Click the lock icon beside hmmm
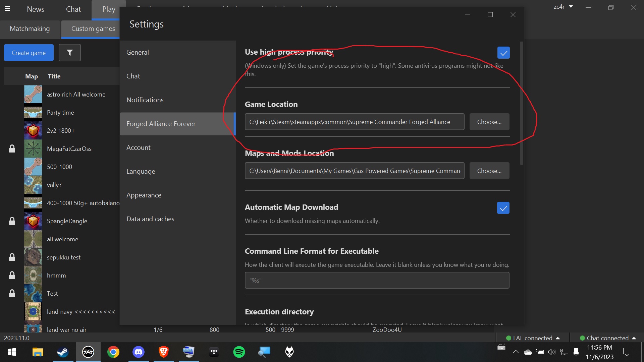Image resolution: width=644 pixels, height=362 pixels. (x=12, y=275)
